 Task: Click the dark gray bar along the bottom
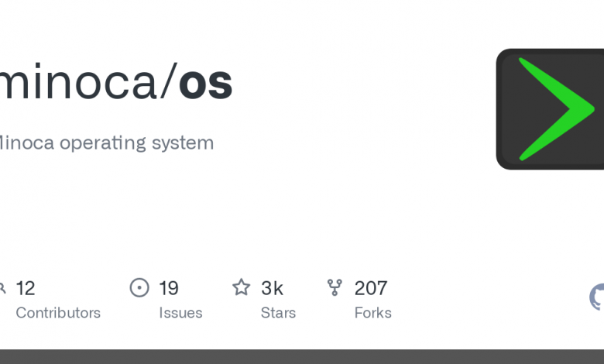pyautogui.click(x=302, y=357)
